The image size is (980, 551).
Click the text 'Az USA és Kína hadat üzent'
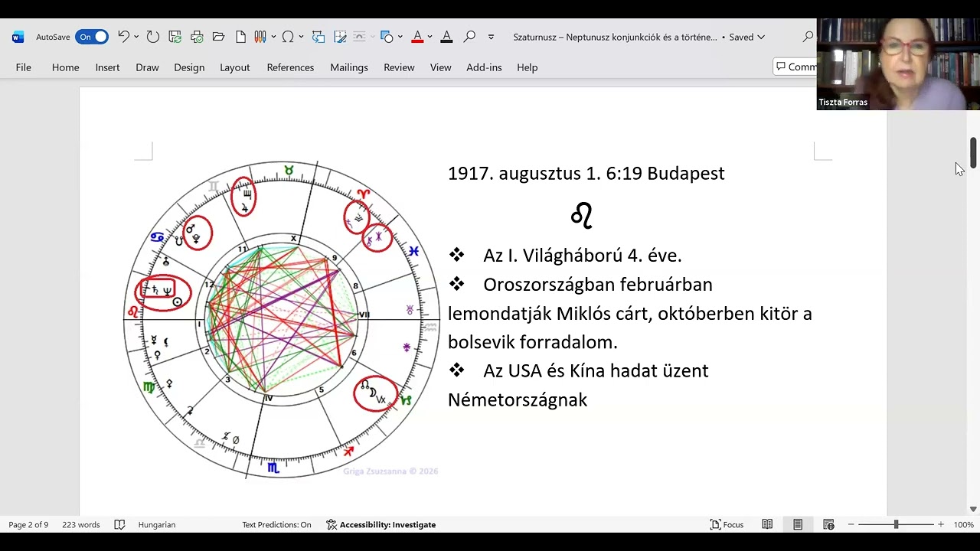click(596, 371)
